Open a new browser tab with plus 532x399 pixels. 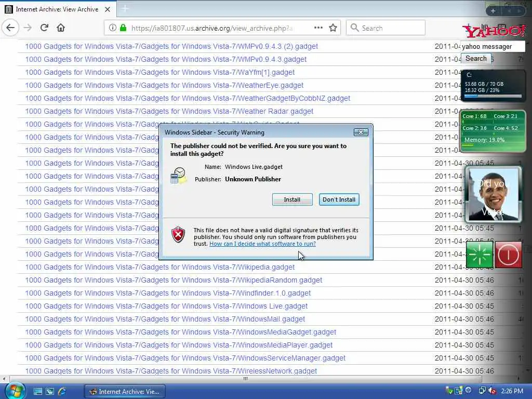coord(125,9)
